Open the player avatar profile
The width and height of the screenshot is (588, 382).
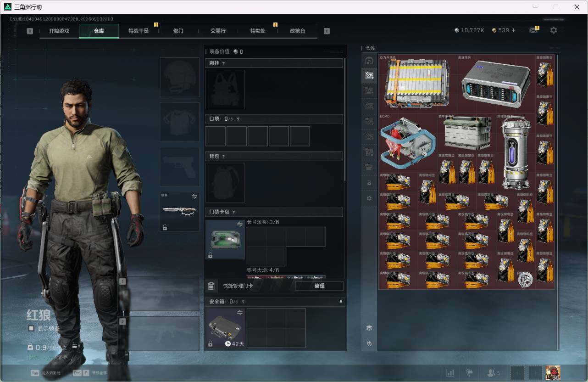click(553, 373)
